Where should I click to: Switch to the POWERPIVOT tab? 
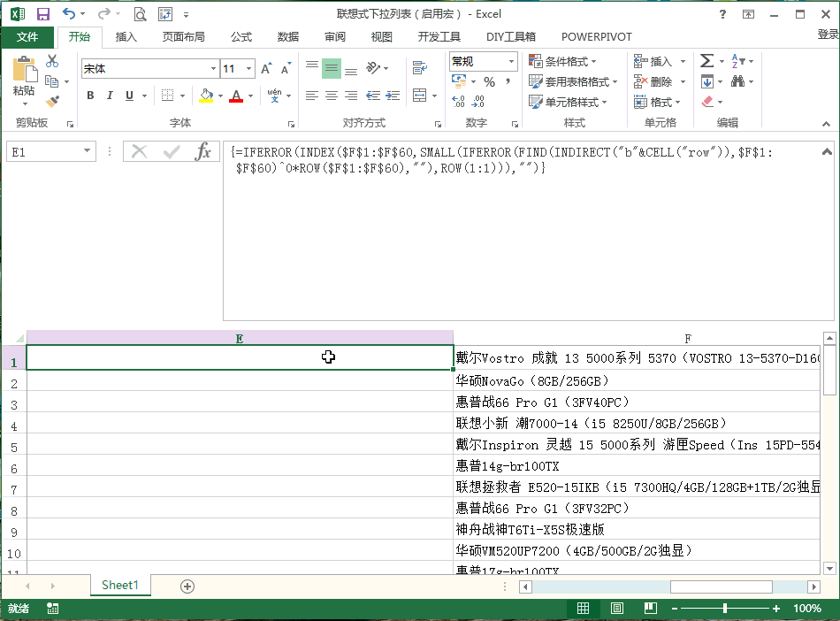(596, 37)
